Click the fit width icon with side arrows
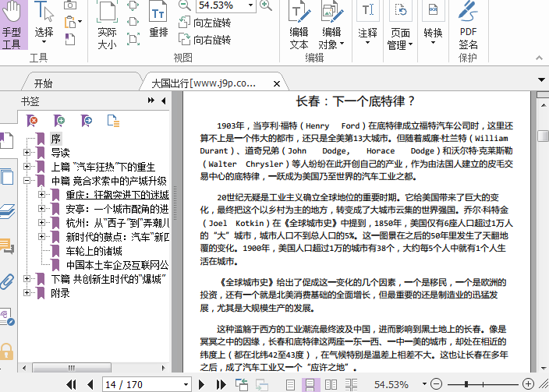Viewport: 549px width, 392px height. pos(133,22)
